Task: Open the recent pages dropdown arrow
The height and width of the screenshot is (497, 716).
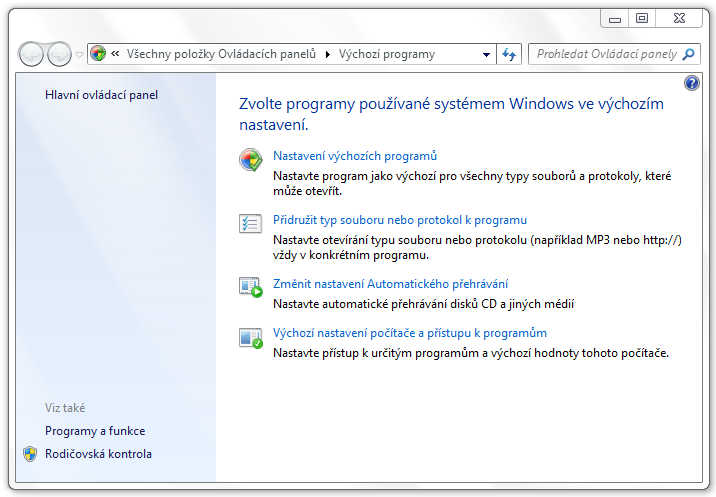Action: point(79,55)
